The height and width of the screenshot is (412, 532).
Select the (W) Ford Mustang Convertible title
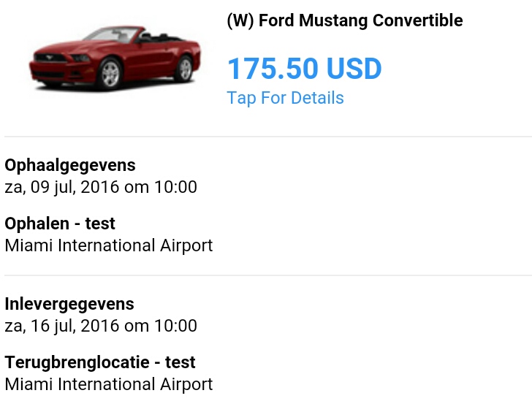(x=344, y=20)
